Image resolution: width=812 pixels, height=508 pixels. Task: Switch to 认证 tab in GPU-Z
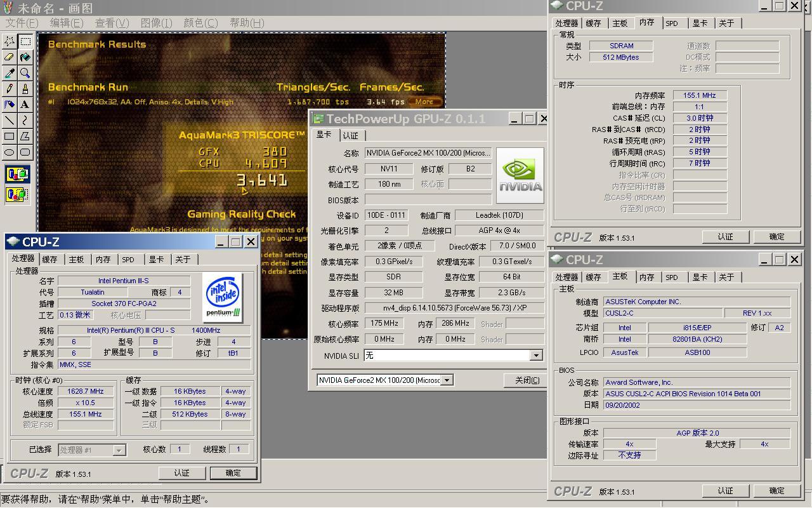351,135
